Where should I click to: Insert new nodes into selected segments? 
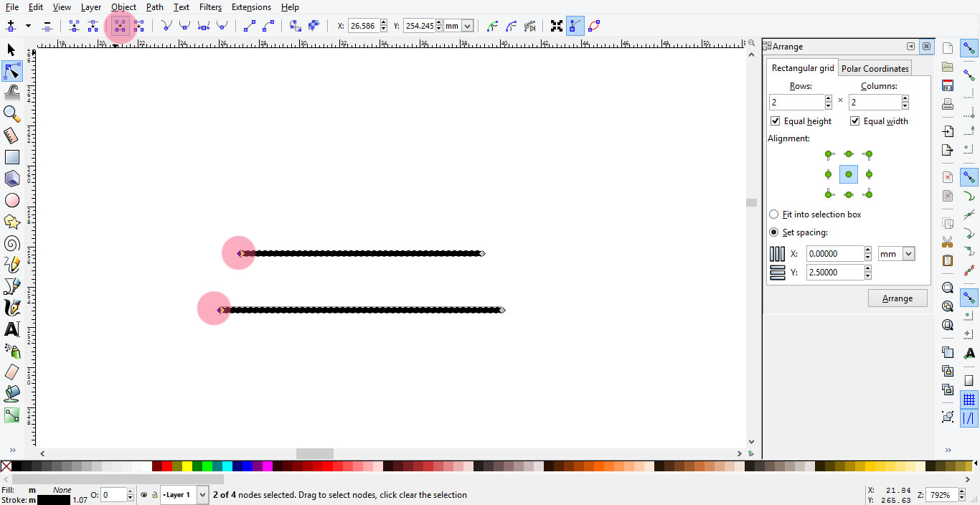pyautogui.click(x=11, y=26)
